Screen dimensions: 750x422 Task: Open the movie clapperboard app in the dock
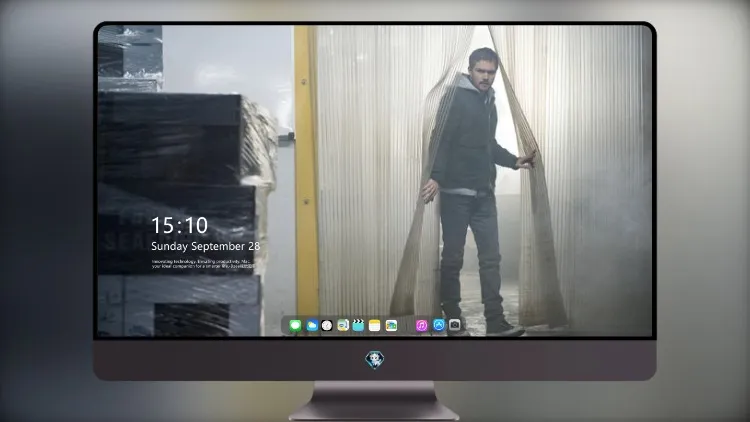[x=358, y=326]
